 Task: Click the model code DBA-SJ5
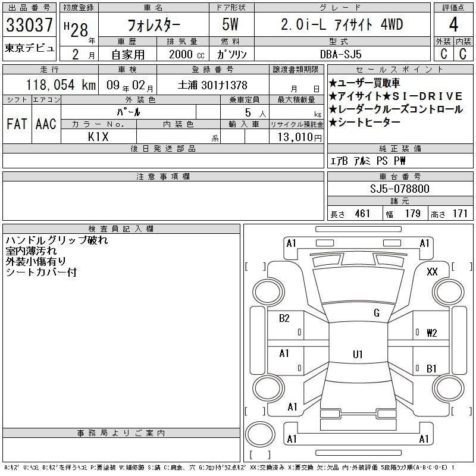pos(341,54)
